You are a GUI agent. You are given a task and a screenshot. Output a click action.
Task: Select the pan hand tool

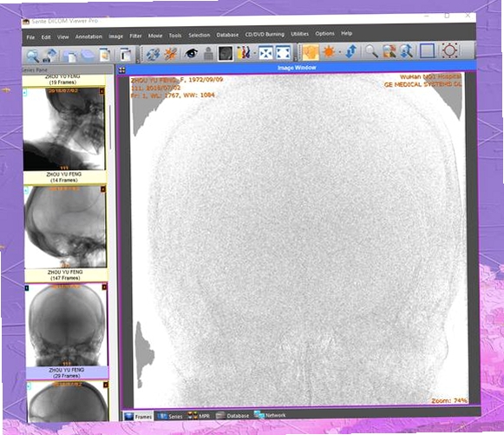pos(311,52)
